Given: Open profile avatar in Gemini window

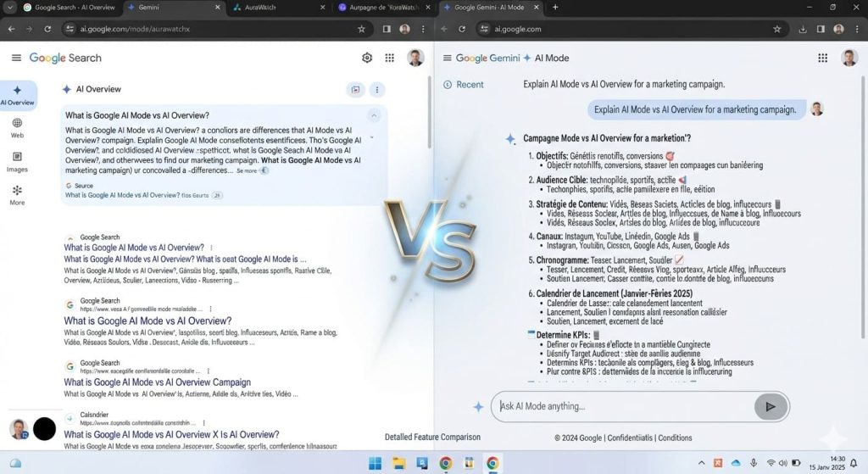Looking at the screenshot, I should (849, 58).
